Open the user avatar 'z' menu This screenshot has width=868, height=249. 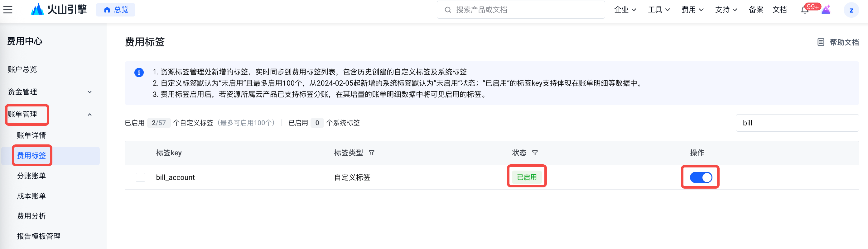[x=851, y=10]
